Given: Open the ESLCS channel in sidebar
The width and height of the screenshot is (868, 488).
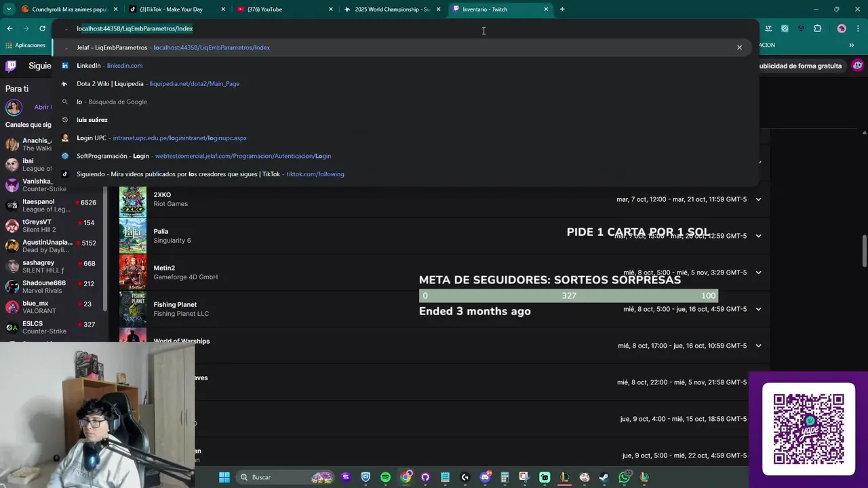Looking at the screenshot, I should click(51, 327).
